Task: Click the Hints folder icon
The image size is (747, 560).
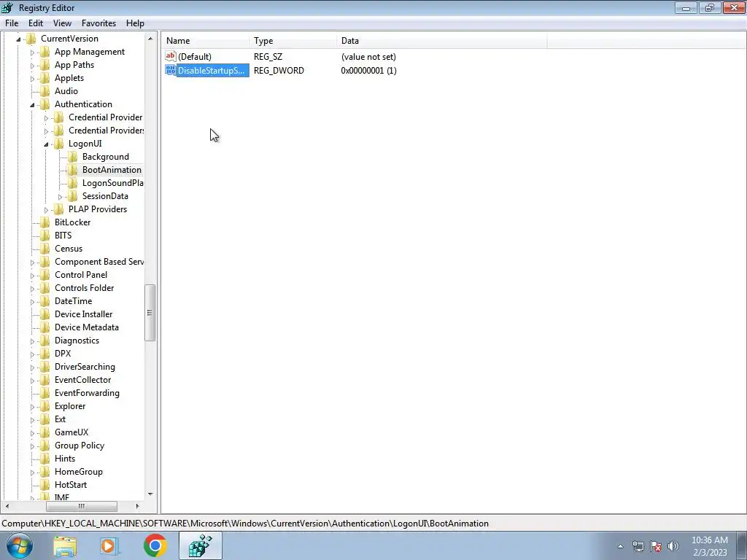Action: click(44, 459)
